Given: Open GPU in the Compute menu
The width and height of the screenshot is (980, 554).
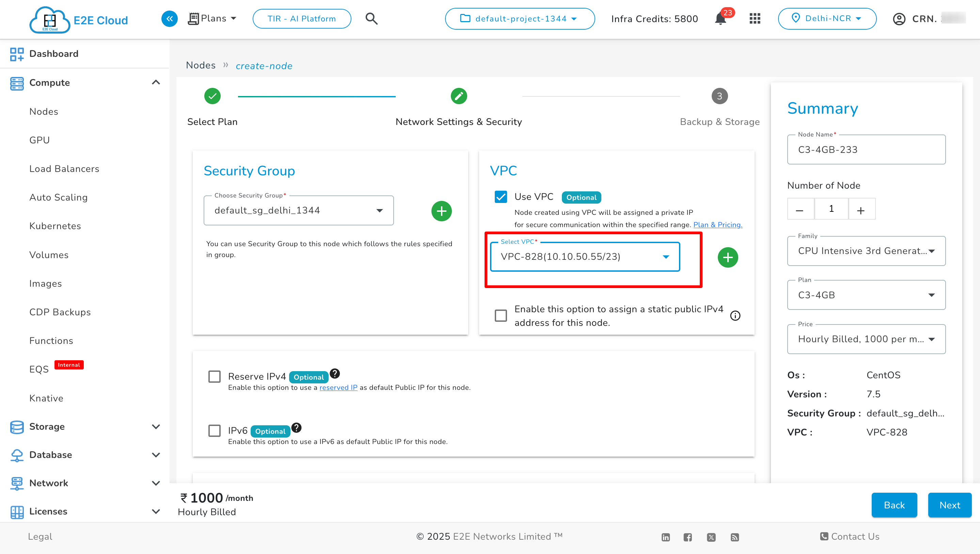Looking at the screenshot, I should 39,140.
